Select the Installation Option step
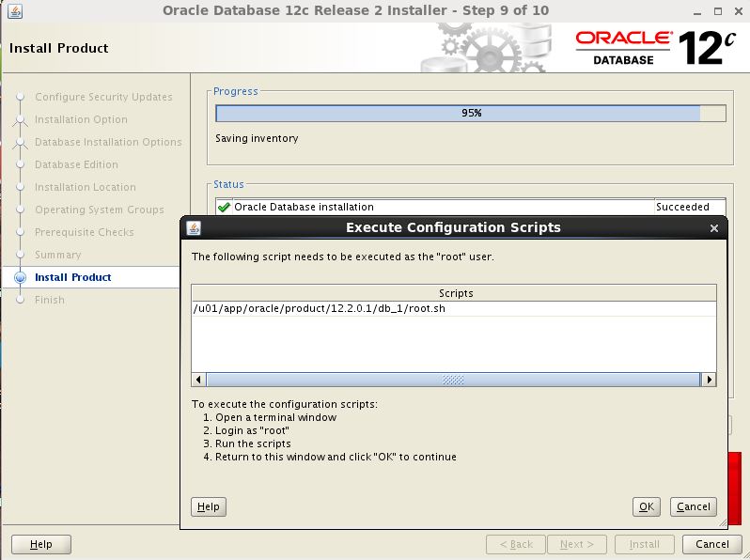 [x=81, y=119]
